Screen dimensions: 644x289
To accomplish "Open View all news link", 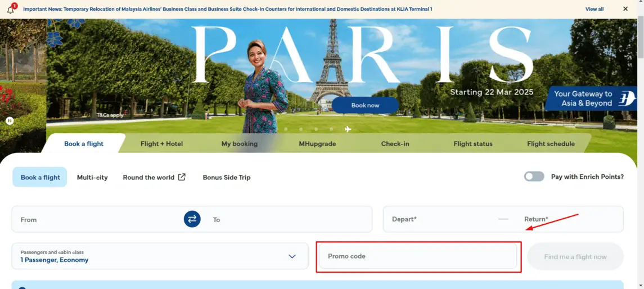I will pos(595,9).
